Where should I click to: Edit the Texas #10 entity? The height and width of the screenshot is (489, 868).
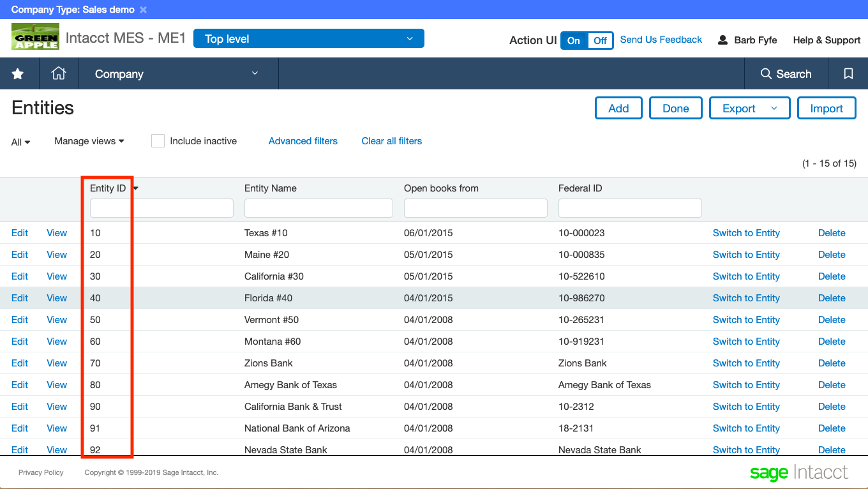tap(20, 233)
